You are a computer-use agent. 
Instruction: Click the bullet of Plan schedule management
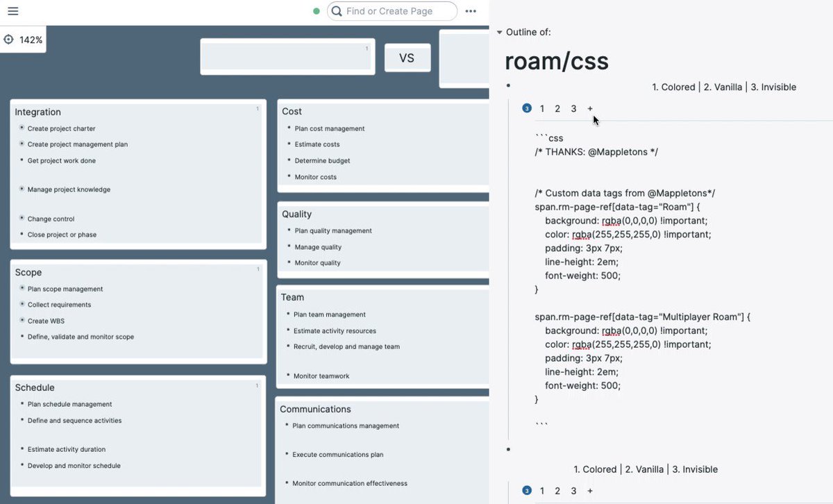click(22, 403)
